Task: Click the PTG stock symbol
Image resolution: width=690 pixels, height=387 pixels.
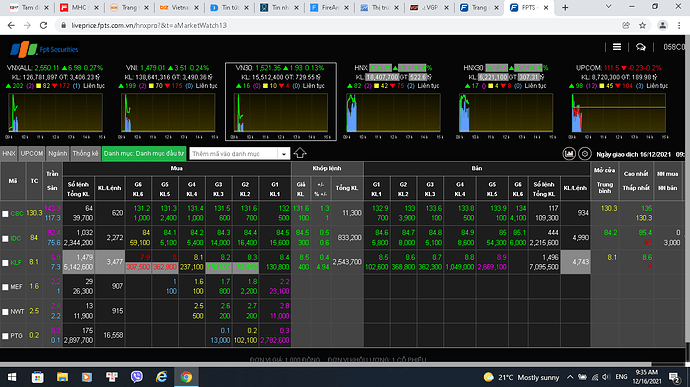Action: point(16,335)
